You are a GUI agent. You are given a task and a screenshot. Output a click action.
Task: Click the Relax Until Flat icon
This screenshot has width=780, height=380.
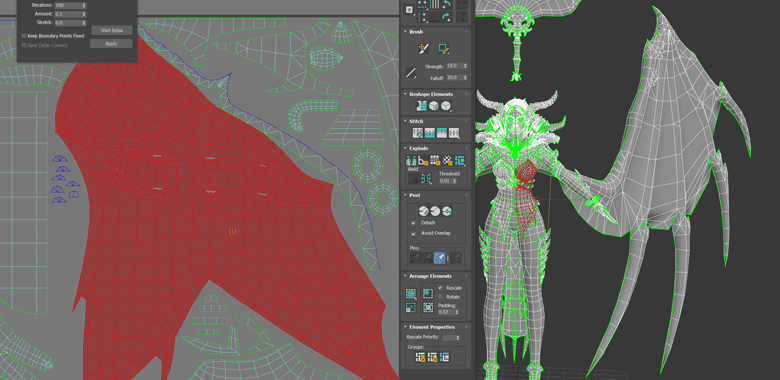(x=434, y=105)
